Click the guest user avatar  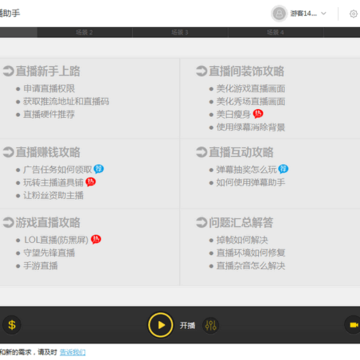click(279, 14)
